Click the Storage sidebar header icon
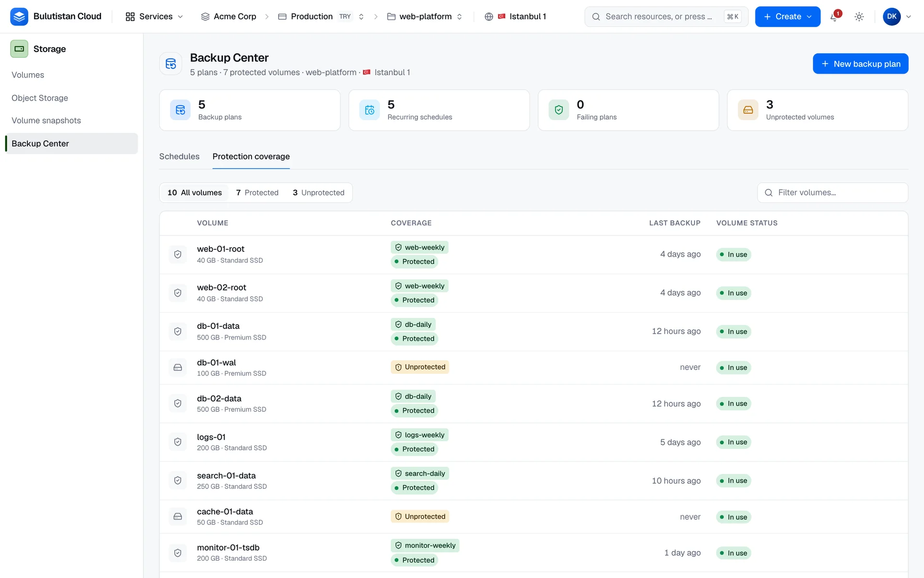 click(x=19, y=49)
